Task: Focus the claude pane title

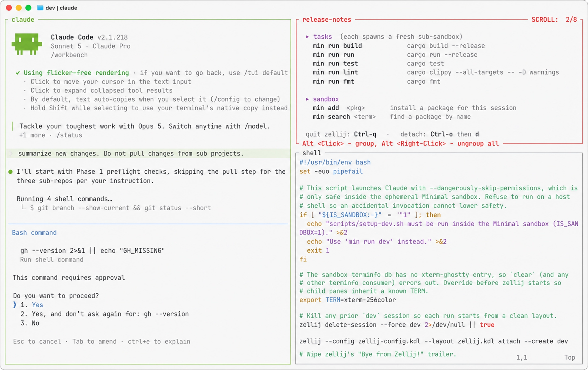Action: coord(23,19)
